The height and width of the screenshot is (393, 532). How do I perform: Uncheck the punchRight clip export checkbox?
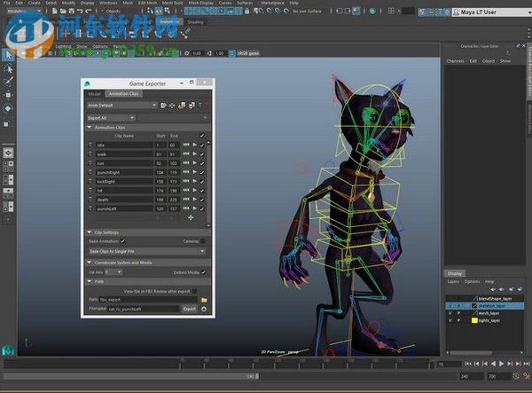202,172
